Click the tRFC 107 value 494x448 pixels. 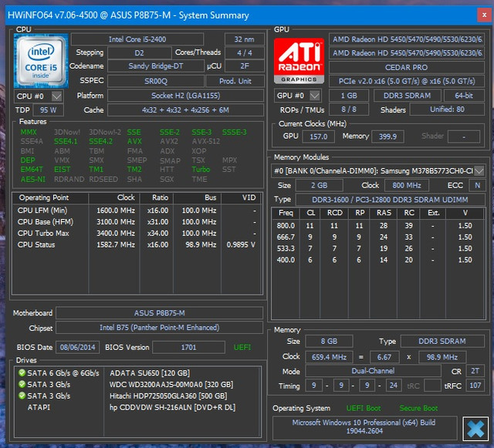475,386
